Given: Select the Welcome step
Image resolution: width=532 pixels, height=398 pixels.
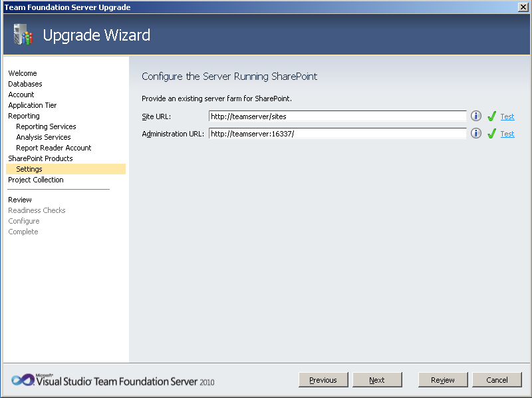Looking at the screenshot, I should [x=22, y=73].
